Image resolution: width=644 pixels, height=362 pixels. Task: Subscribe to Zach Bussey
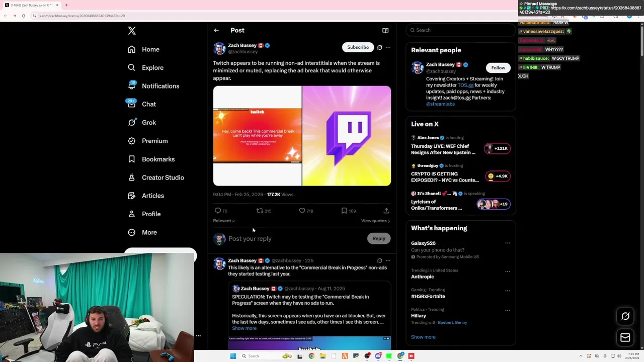click(358, 47)
